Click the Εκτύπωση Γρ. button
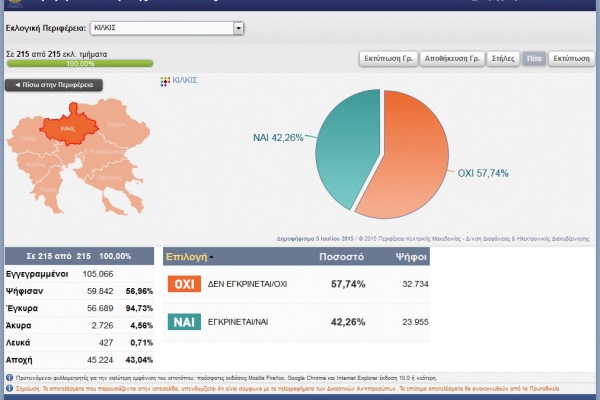 pos(387,59)
